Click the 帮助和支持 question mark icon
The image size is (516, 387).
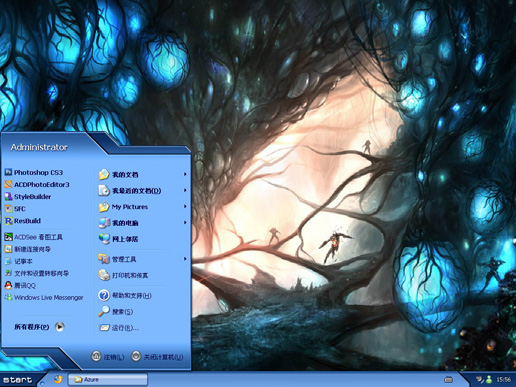click(104, 295)
